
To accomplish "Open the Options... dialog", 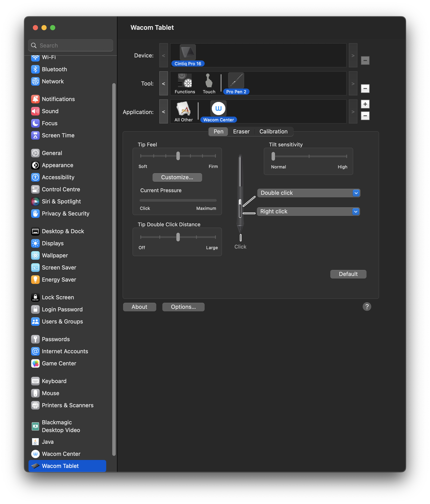I will [183, 307].
